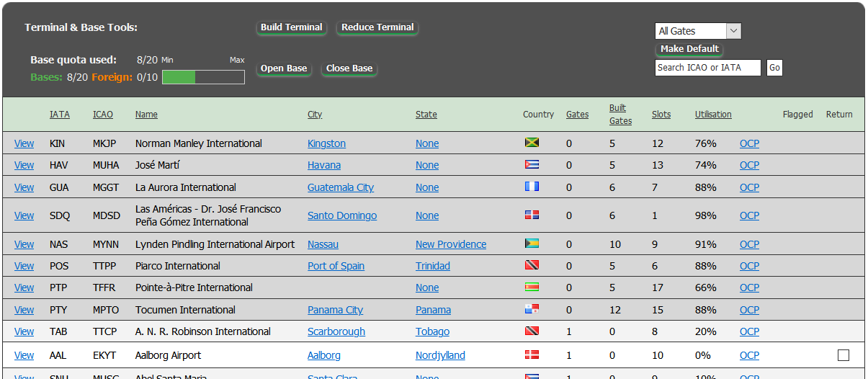The height and width of the screenshot is (379, 868).
Task: Sort the list by Built Gates header
Action: [x=620, y=115]
